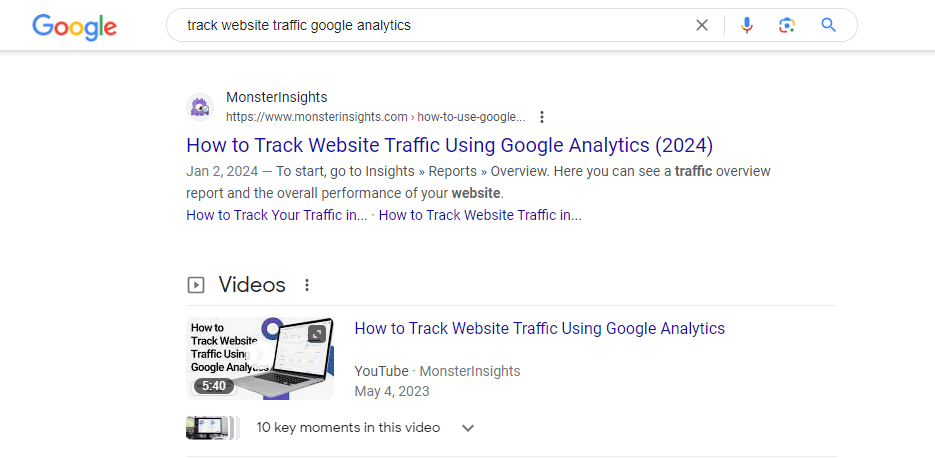This screenshot has width=935, height=458.
Task: Click the "10 key moments in this video" text
Action: 348,428
